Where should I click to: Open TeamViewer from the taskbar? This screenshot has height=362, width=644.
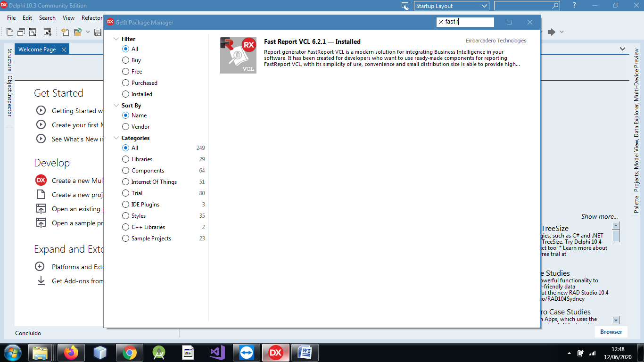pyautogui.click(x=246, y=352)
